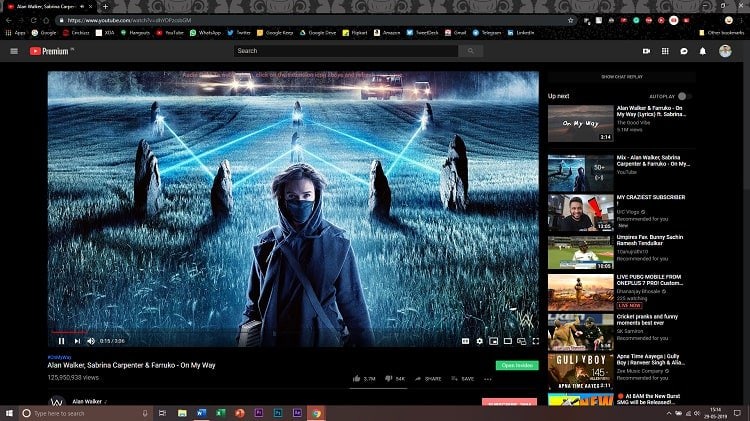Switch to miniplayer mode

click(493, 341)
